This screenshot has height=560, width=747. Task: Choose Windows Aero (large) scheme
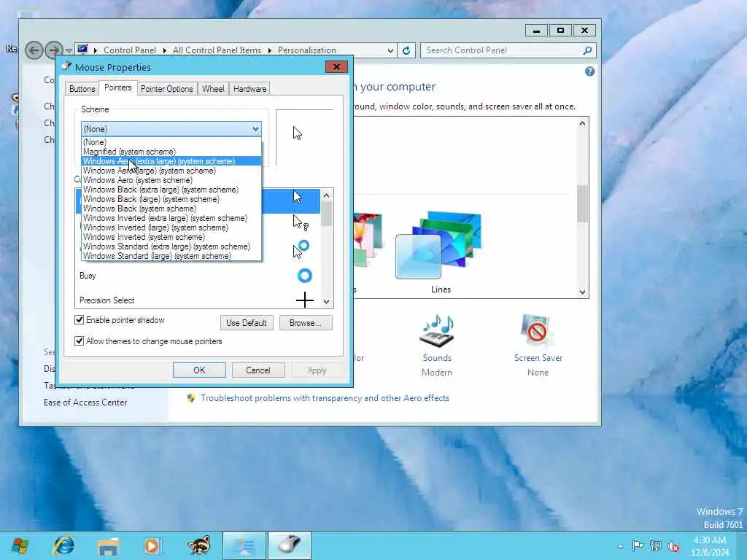(x=171, y=171)
